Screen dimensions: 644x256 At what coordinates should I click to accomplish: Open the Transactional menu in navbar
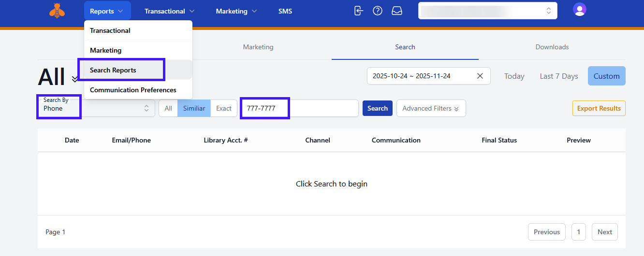[169, 11]
